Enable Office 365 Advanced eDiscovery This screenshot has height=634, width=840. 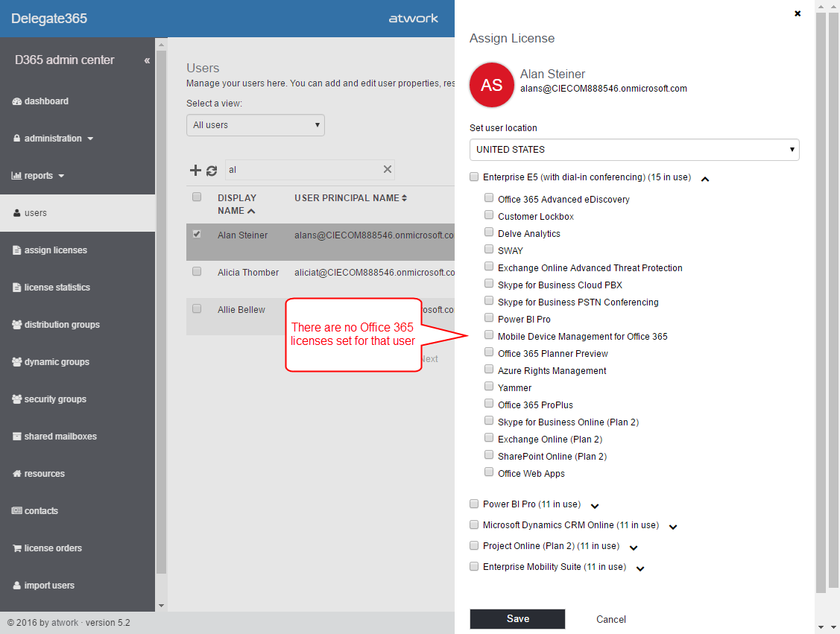pyautogui.click(x=489, y=197)
